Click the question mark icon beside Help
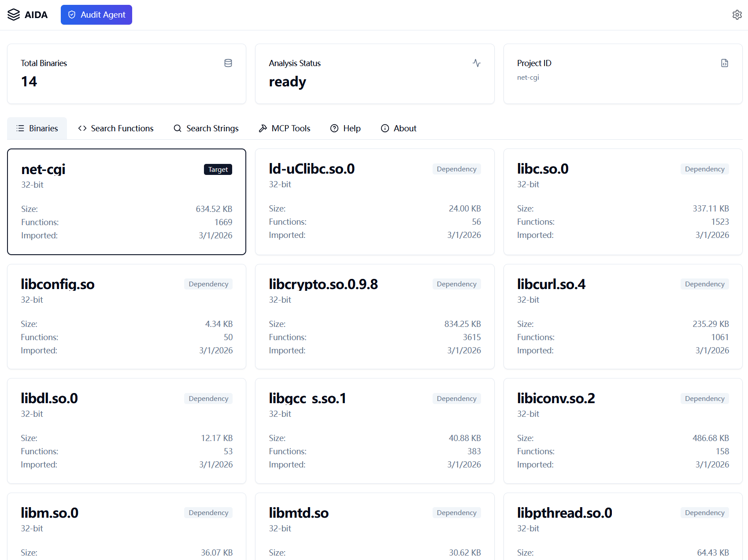This screenshot has width=748, height=560. [x=334, y=128]
